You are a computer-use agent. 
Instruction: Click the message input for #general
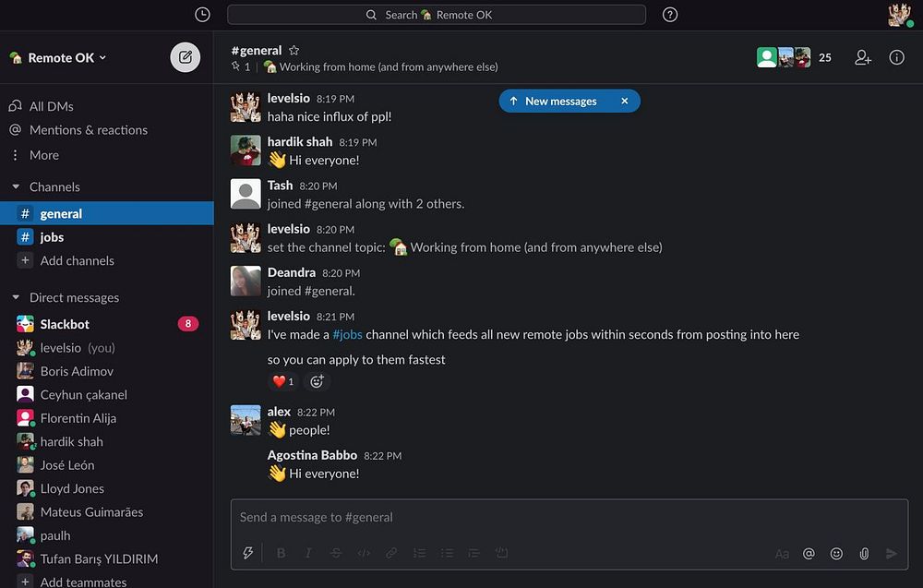point(569,517)
